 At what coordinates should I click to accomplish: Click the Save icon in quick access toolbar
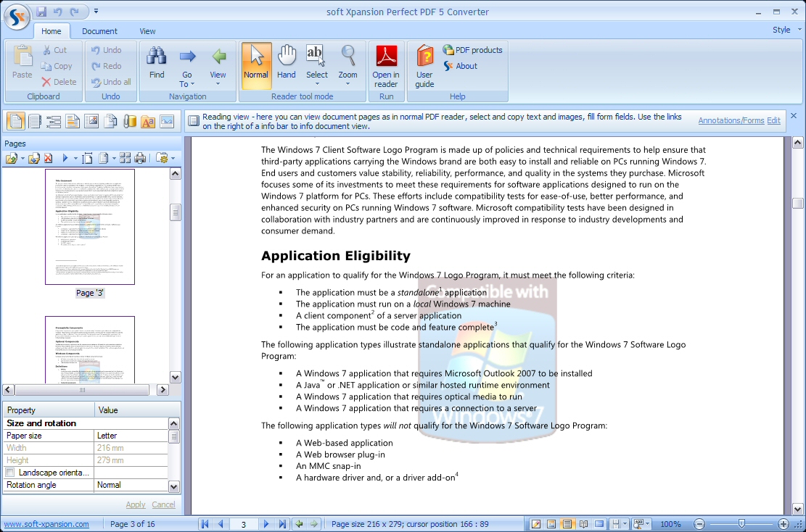41,12
